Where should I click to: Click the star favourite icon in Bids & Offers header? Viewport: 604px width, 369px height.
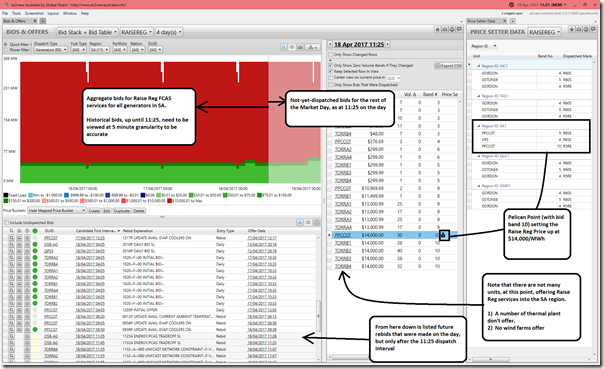(438, 29)
